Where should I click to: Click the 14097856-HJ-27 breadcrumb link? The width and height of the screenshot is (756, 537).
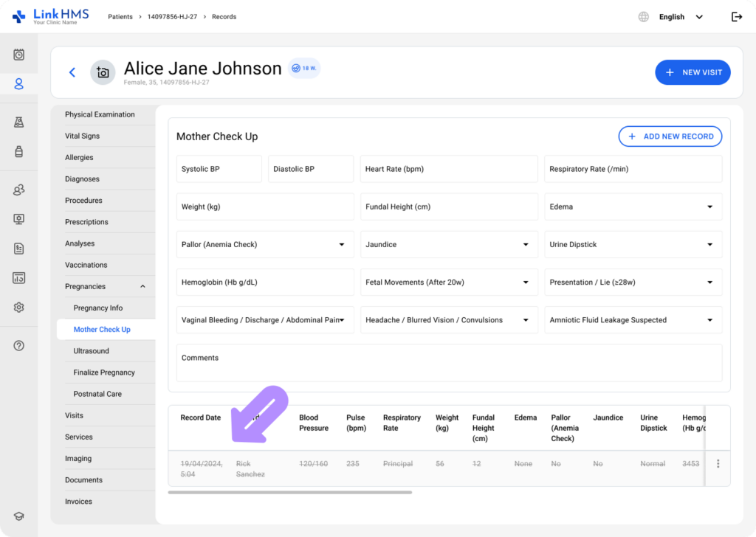(x=172, y=17)
